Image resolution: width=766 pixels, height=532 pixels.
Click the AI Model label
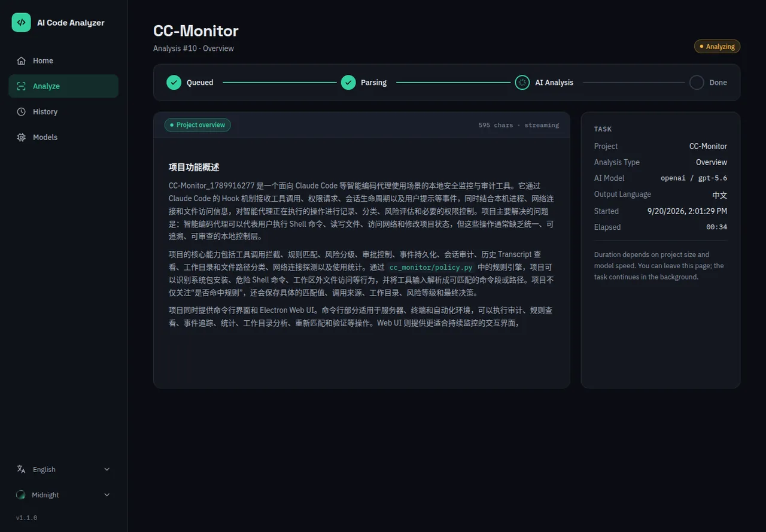click(x=609, y=178)
